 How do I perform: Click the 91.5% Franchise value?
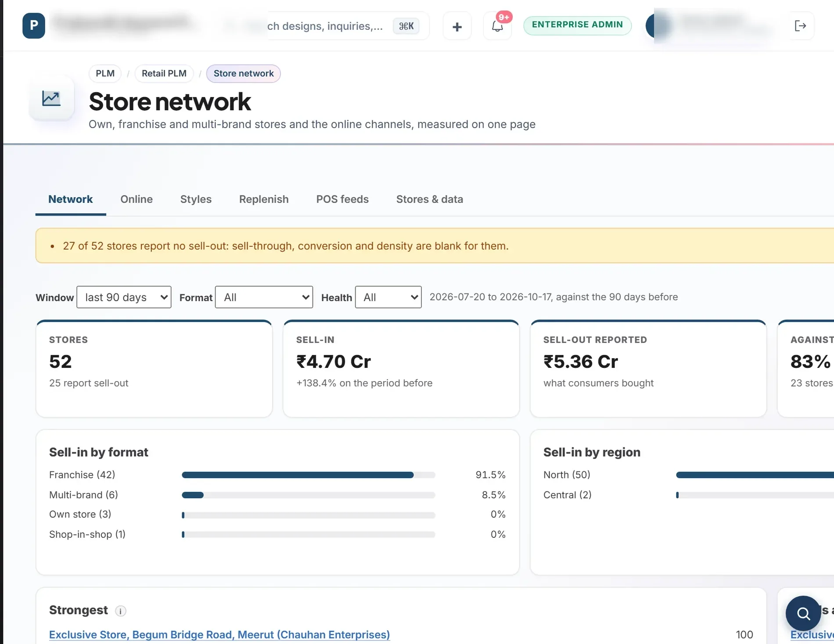tap(490, 475)
